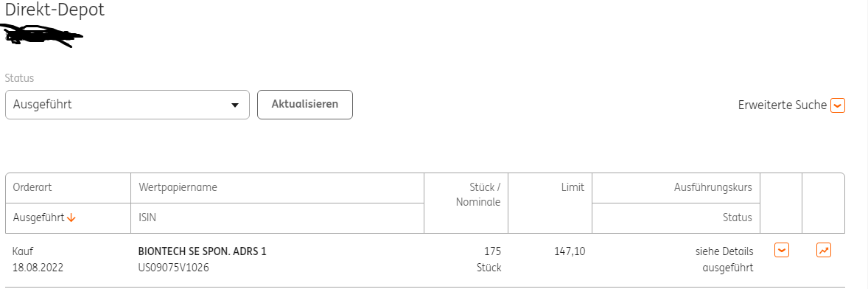Image resolution: width=868 pixels, height=289 pixels.
Task: Select the Wertpapiername column header
Action: point(178,187)
